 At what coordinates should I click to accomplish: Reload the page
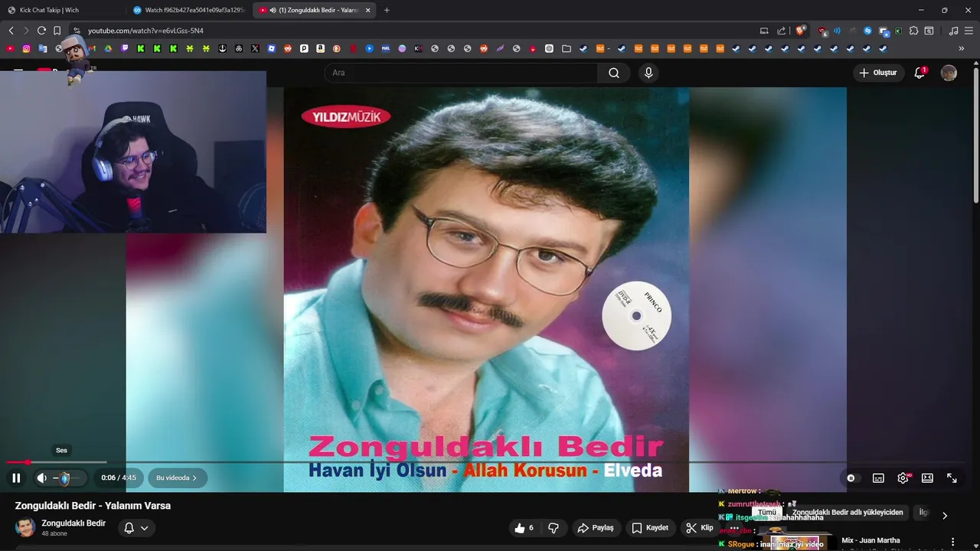click(41, 31)
